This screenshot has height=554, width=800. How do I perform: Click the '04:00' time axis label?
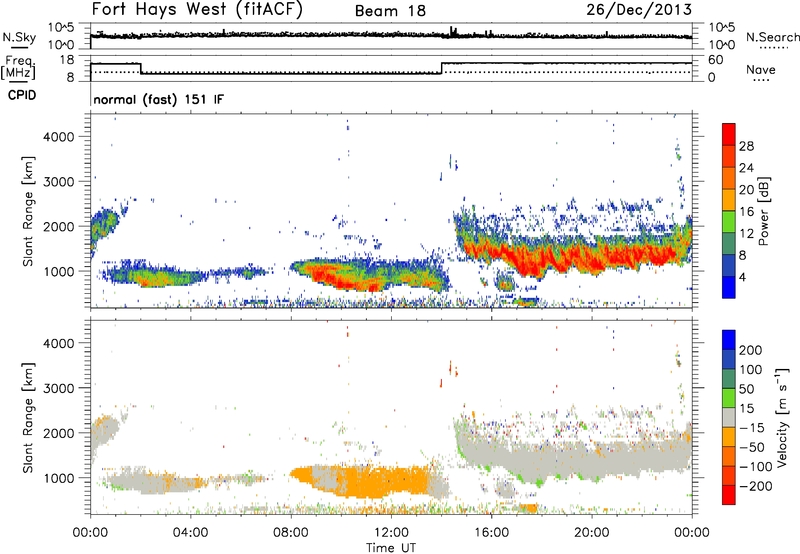190,533
